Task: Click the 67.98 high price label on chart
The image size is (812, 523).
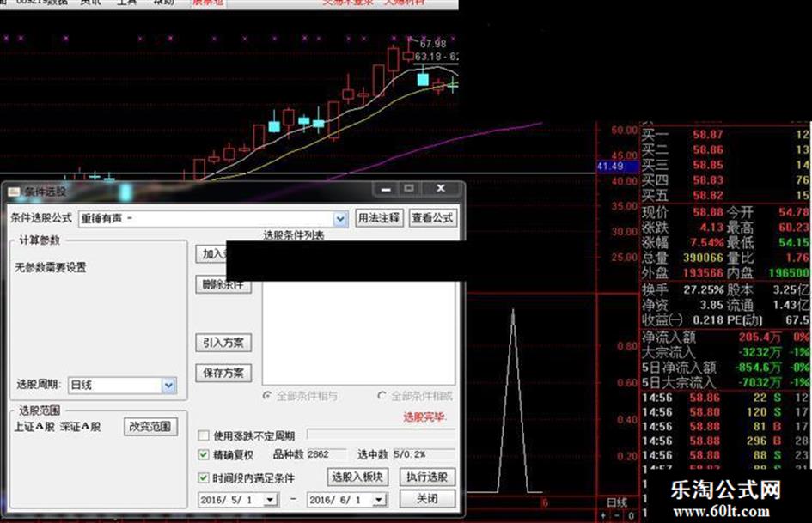Action: click(433, 44)
